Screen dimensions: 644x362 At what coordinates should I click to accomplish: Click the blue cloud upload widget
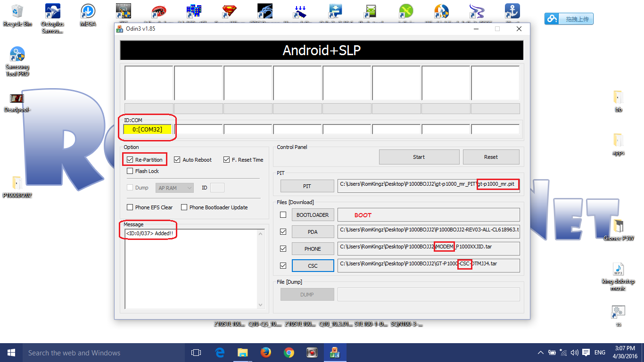(x=569, y=19)
